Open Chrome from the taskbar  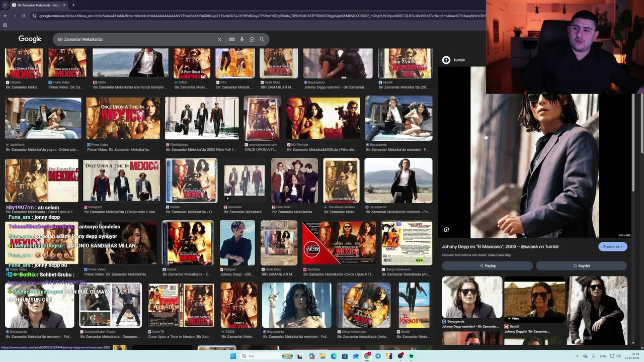[367, 356]
